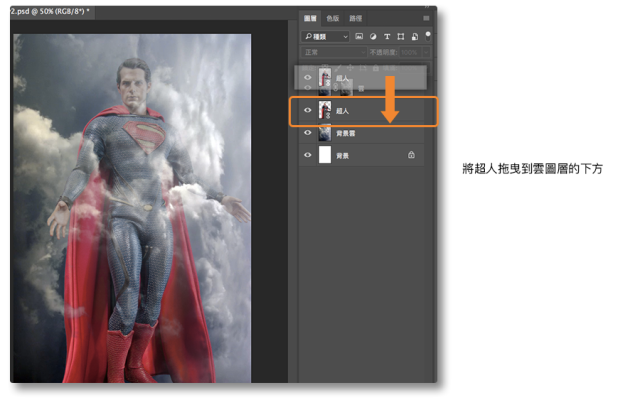Open the Layers panel options menu
Image resolution: width=640 pixels, height=400 pixels.
[427, 18]
